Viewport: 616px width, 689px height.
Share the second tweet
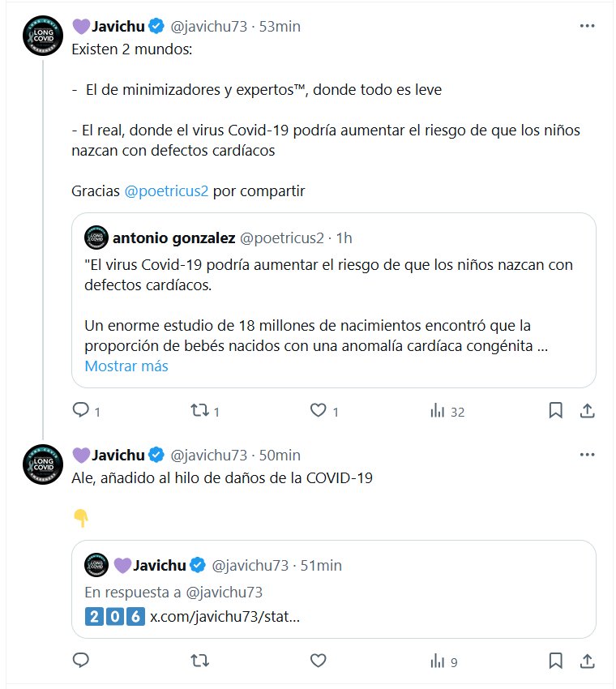coord(587,661)
